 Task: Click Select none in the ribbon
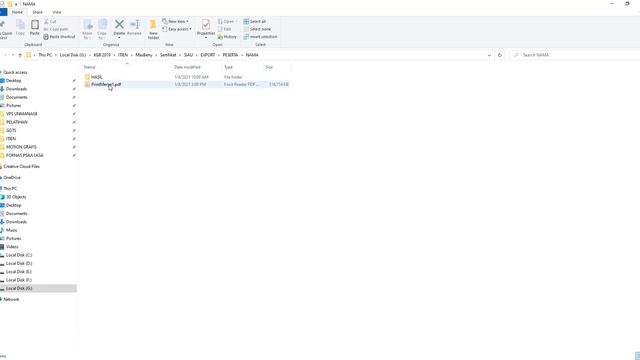257,29
